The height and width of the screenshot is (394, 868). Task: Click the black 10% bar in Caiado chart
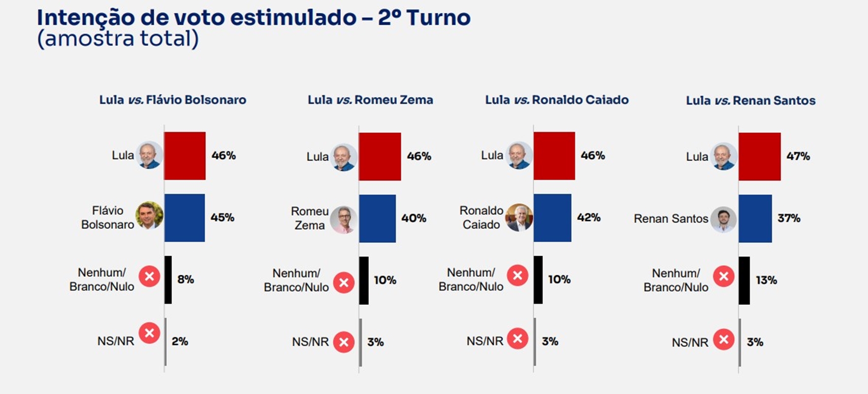538,280
